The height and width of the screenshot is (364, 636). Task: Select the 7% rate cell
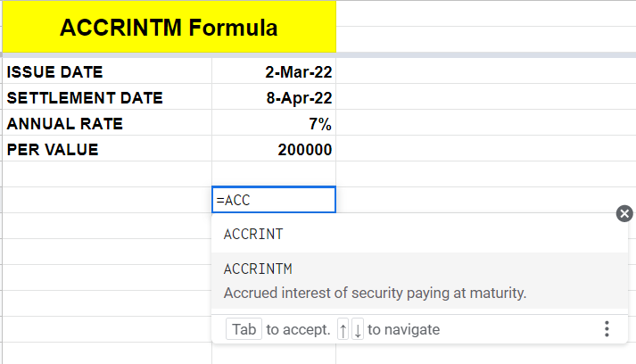tap(274, 122)
